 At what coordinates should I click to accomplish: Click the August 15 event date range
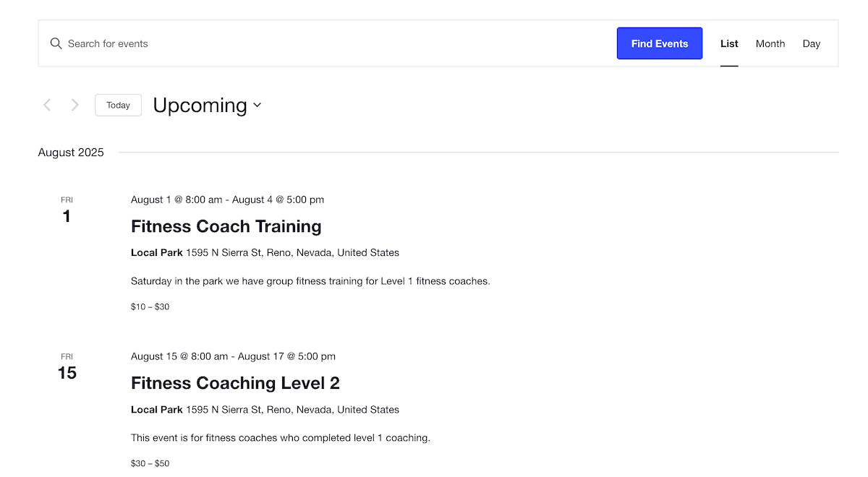pos(233,356)
